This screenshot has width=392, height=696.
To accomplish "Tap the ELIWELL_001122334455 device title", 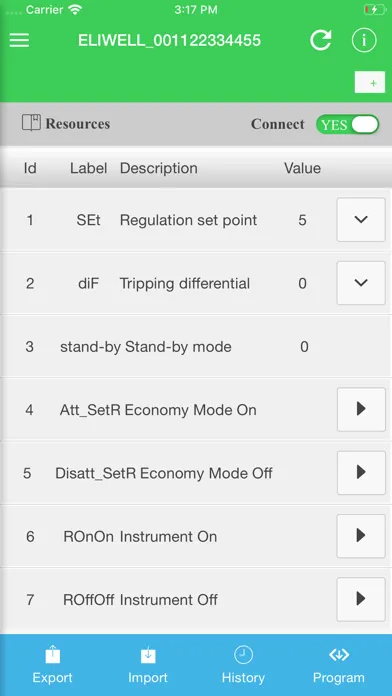I will pyautogui.click(x=170, y=41).
